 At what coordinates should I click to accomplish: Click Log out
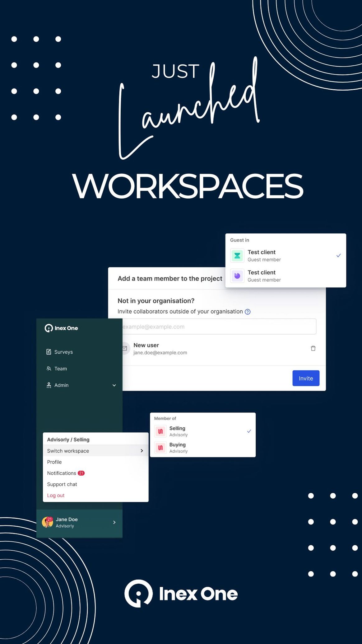[x=56, y=495]
